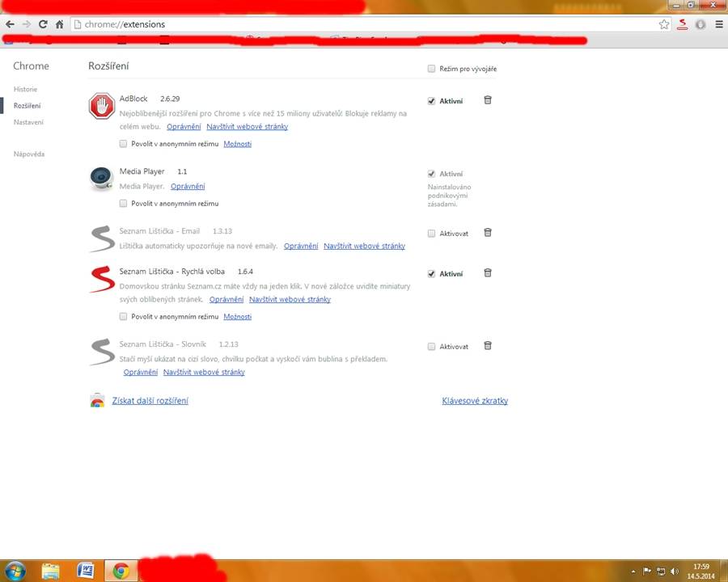Open the network tray icon
The height and width of the screenshot is (582, 728).
[x=661, y=571]
